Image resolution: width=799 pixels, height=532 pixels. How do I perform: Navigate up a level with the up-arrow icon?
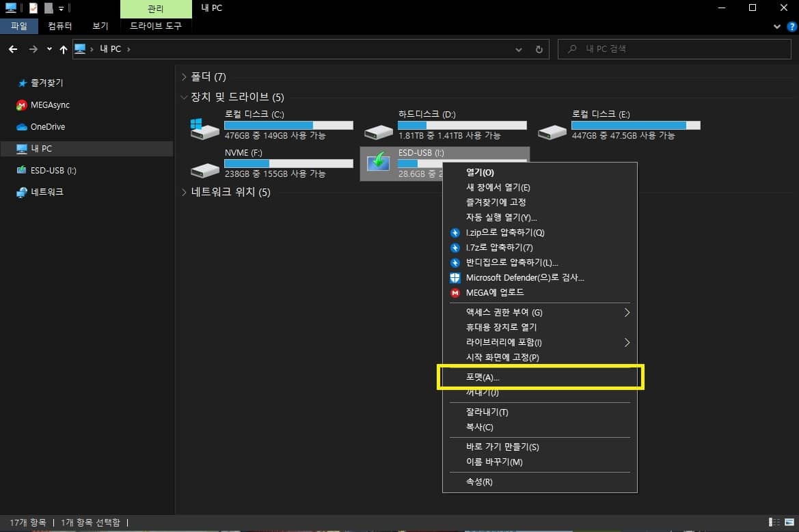(64, 48)
